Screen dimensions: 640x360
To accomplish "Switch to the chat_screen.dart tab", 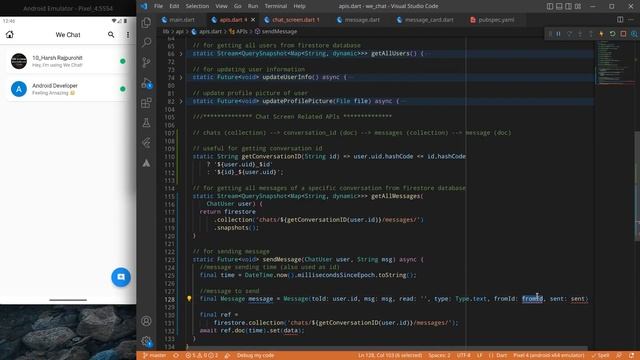I will pos(292,20).
